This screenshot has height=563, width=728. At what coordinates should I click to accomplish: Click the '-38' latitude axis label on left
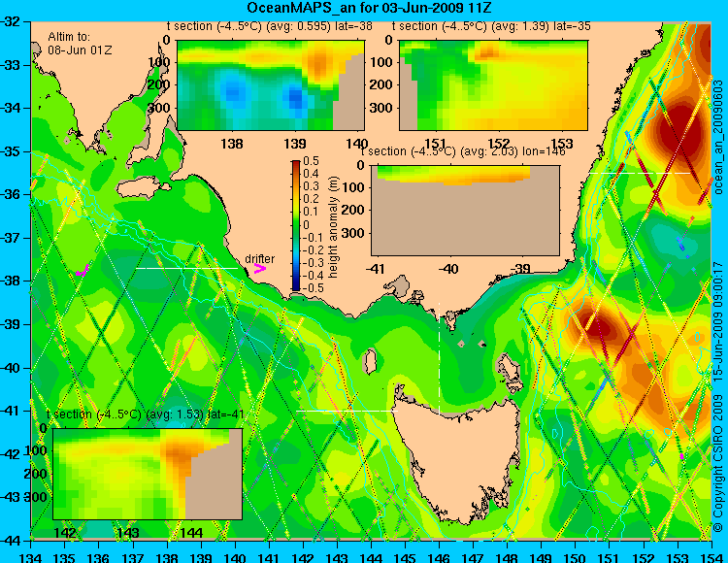pos(11,281)
